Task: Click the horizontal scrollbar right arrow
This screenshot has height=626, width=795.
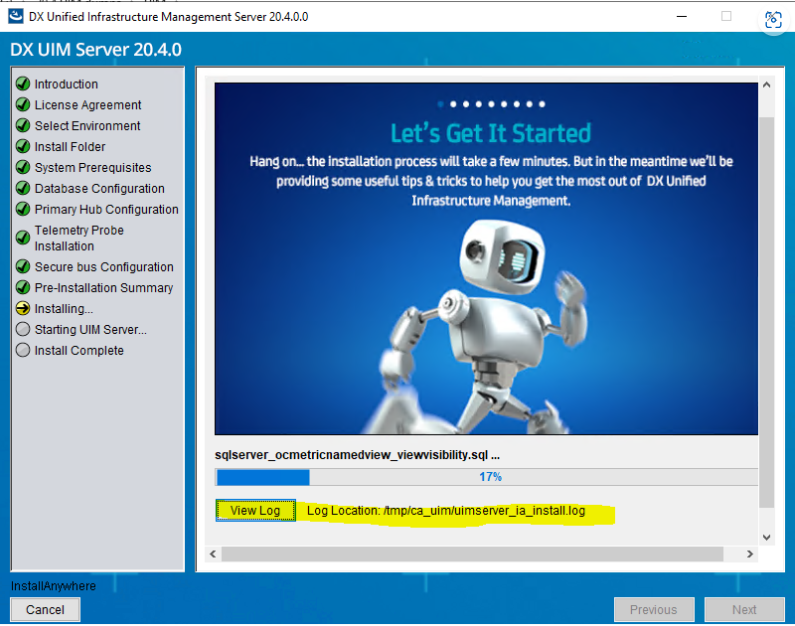Action: pos(750,554)
